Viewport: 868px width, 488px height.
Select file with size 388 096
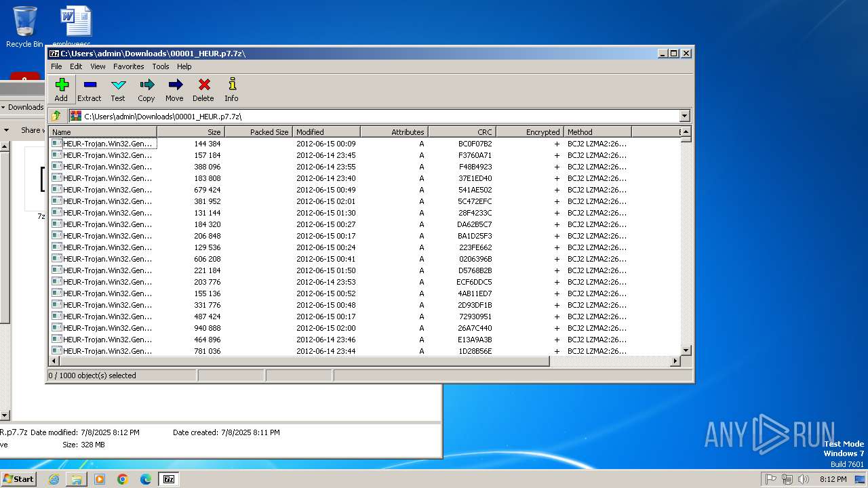pyautogui.click(x=365, y=167)
